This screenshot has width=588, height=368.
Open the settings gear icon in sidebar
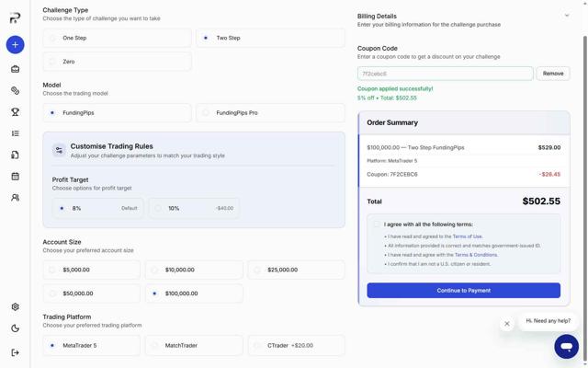(x=15, y=306)
